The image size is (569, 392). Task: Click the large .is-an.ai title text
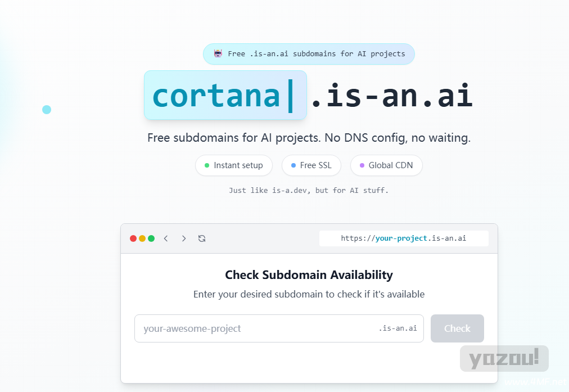pyautogui.click(x=392, y=95)
